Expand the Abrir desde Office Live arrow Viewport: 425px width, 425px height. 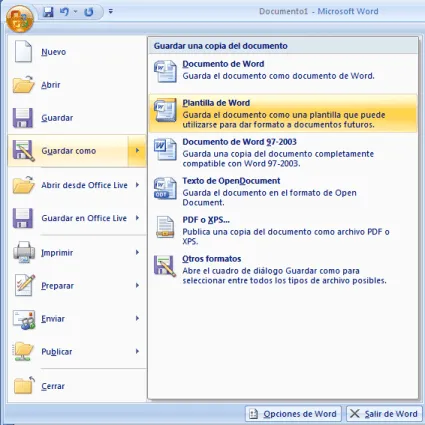(137, 185)
